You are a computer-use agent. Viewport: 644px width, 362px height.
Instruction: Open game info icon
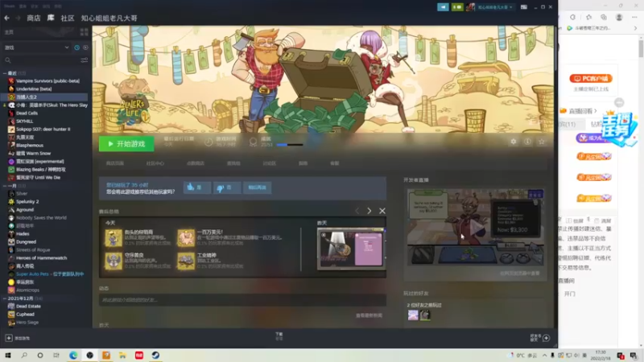pyautogui.click(x=527, y=142)
